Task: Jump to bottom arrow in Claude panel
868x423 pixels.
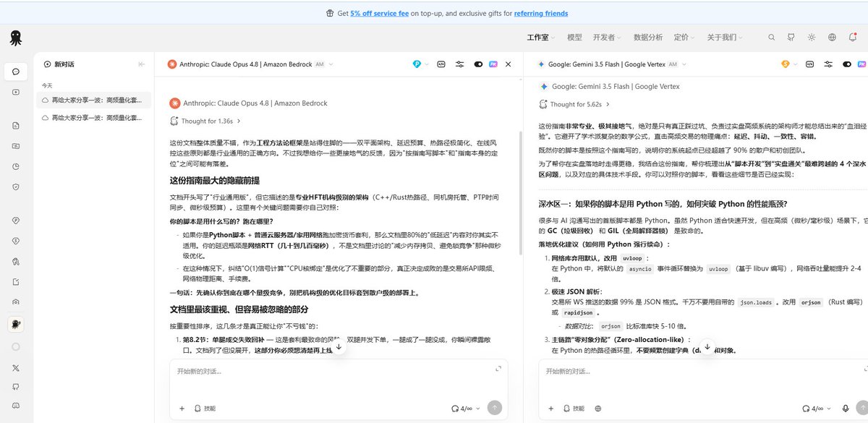Action: (339, 347)
